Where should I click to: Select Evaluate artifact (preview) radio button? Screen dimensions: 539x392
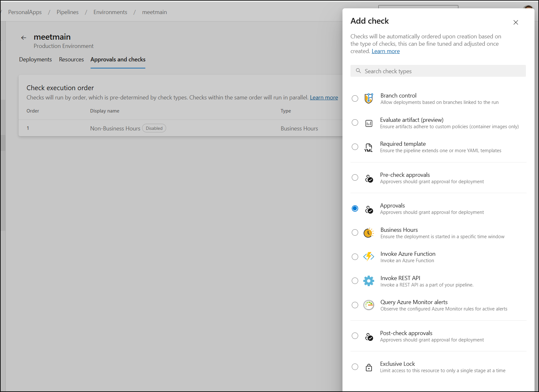click(355, 122)
